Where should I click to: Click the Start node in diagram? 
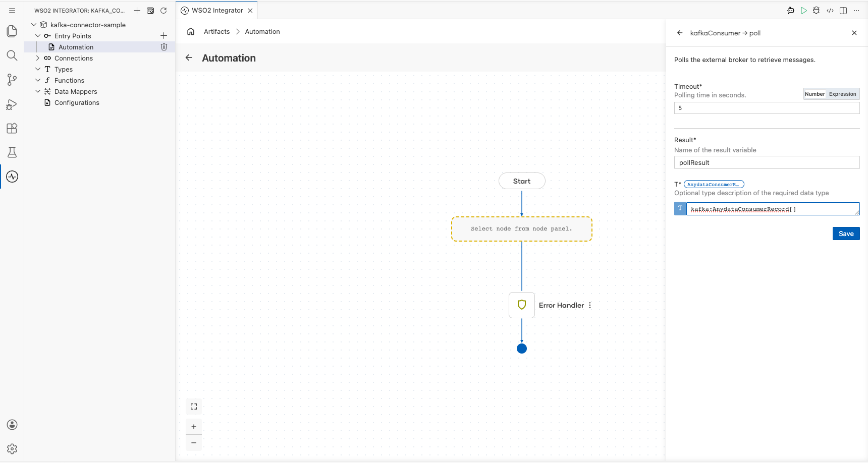522,181
